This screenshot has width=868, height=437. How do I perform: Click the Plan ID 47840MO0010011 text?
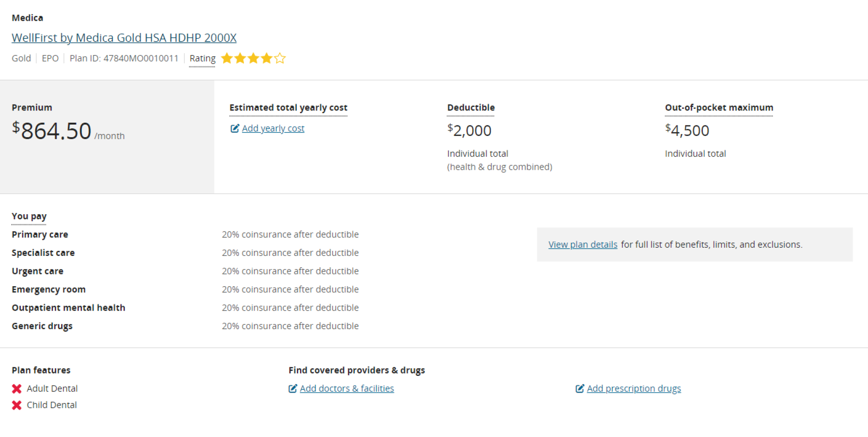[124, 58]
